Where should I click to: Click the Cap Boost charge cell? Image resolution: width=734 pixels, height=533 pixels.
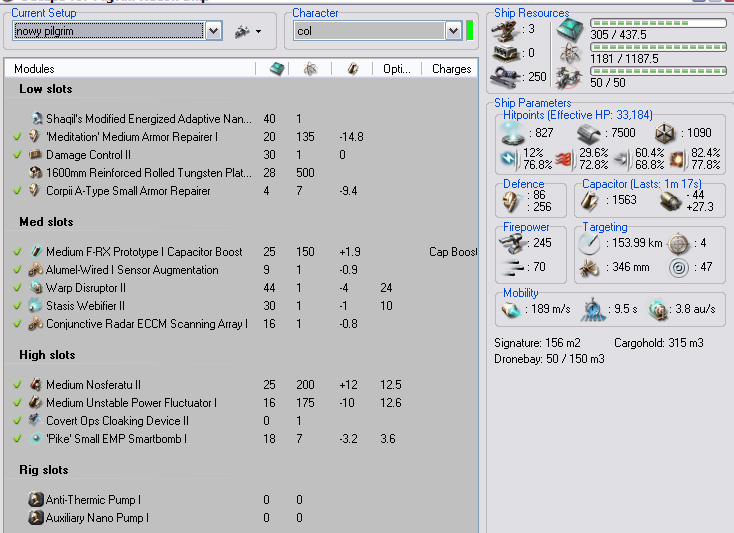[453, 252]
